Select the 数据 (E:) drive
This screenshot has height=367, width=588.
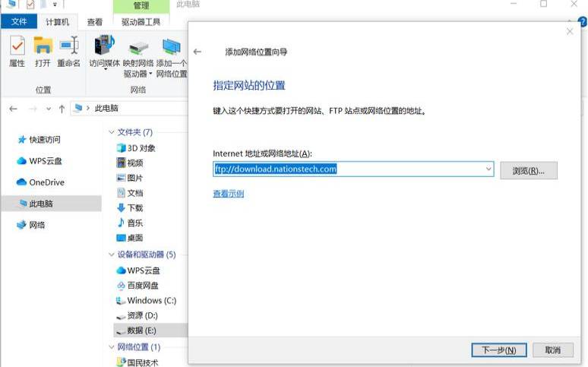(136, 331)
